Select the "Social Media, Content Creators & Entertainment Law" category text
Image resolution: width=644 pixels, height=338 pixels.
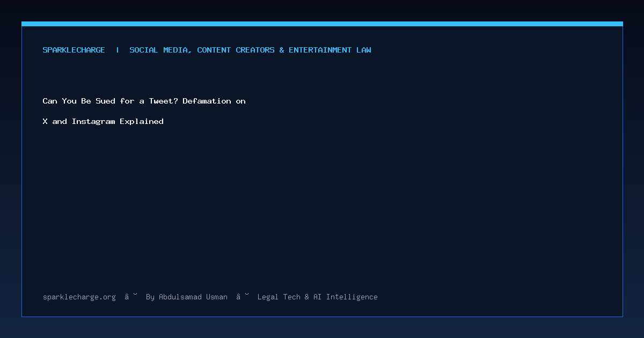(x=250, y=50)
